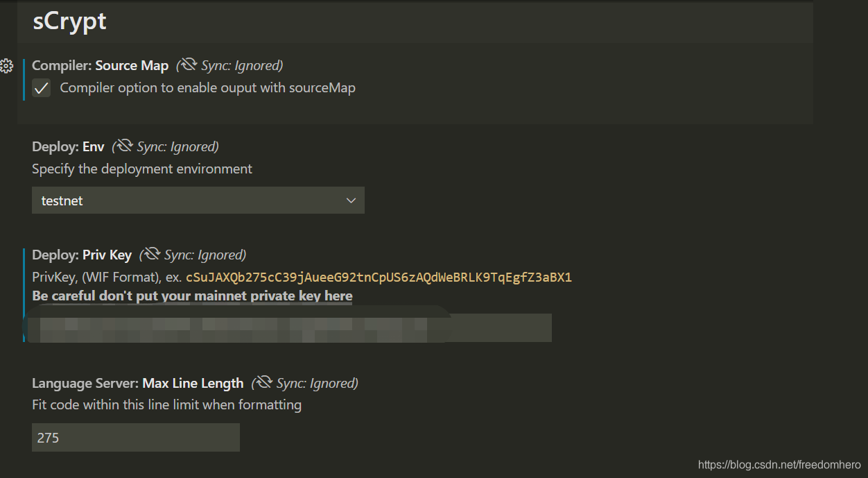The height and width of the screenshot is (478, 868).
Task: Click the 'Sync: Ignored' label next to Priv Key
Action: click(205, 255)
